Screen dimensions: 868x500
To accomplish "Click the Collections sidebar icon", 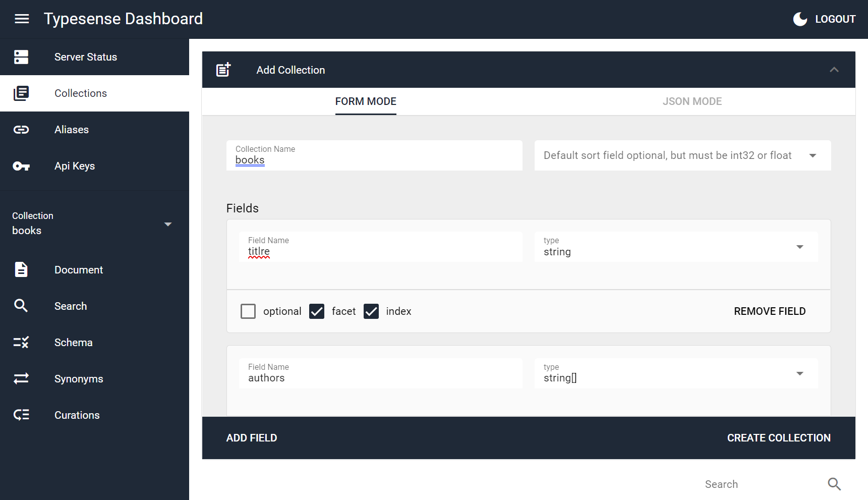I will [21, 93].
